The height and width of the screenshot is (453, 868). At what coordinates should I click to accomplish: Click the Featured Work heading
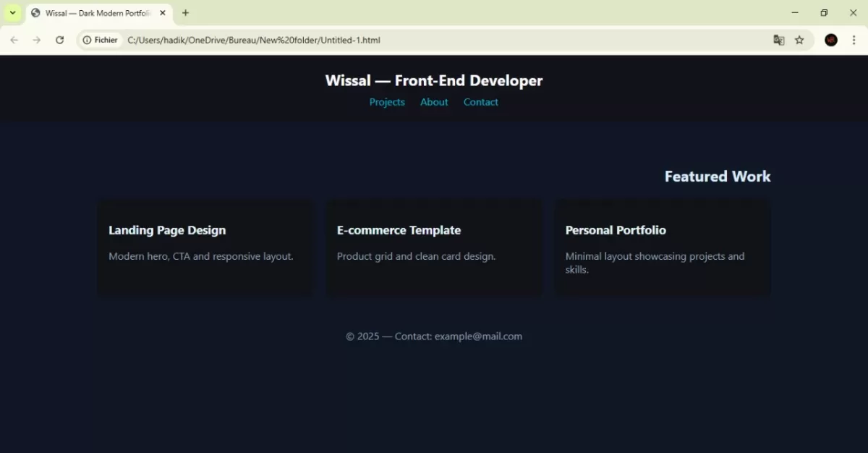pos(717,177)
